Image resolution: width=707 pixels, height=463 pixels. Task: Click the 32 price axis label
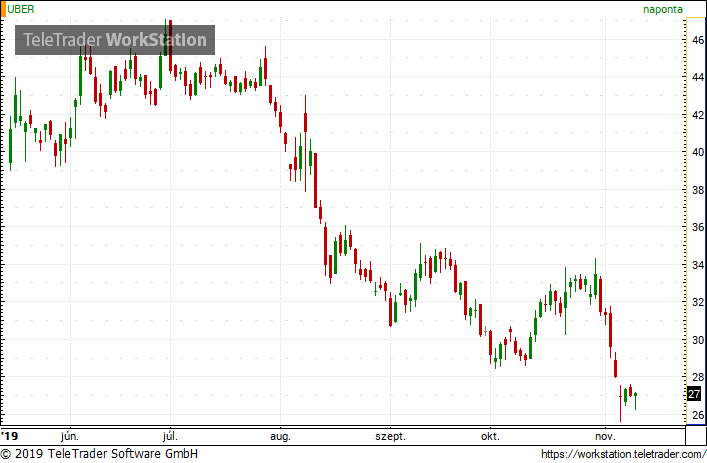(x=698, y=302)
